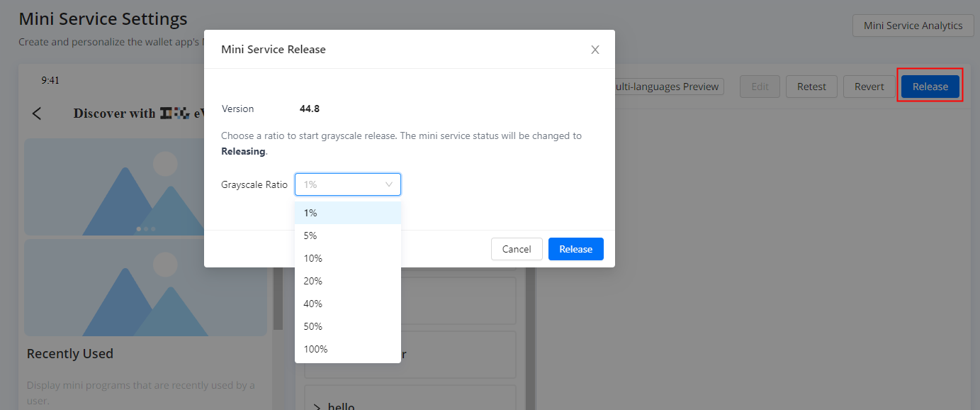The height and width of the screenshot is (410, 980).
Task: Click the Grayscale Ratio dropdown chevron
Action: click(388, 184)
